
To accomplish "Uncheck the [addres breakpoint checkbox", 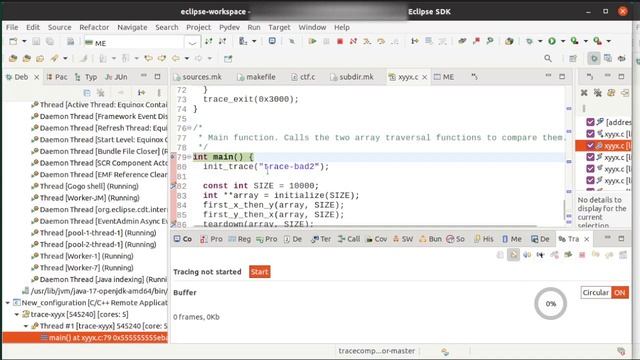I will (x=590, y=122).
